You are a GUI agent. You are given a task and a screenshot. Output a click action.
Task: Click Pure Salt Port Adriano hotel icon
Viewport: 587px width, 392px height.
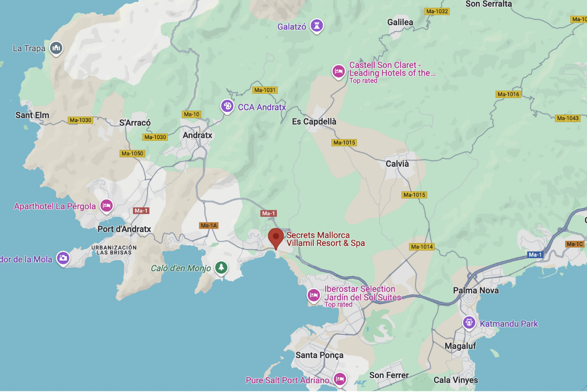point(339,379)
